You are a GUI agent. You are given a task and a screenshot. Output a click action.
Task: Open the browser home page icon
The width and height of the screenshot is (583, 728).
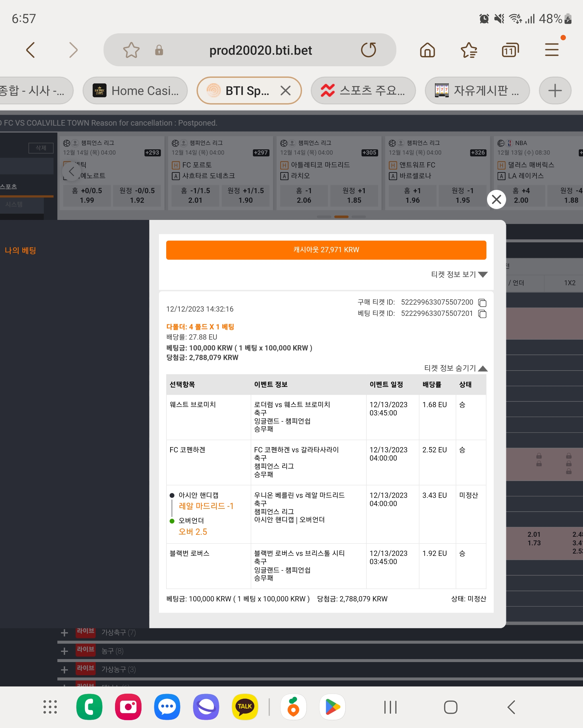427,50
